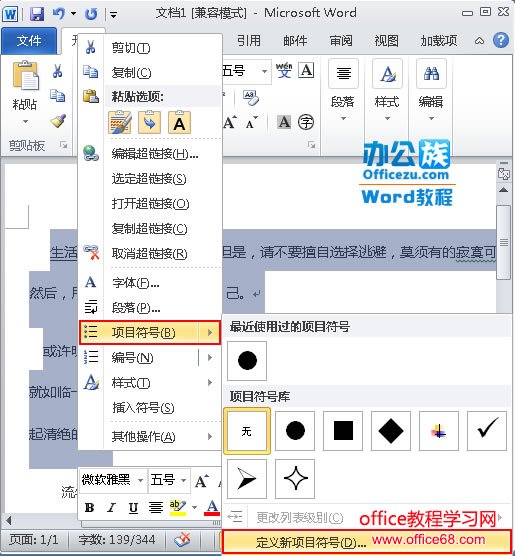The height and width of the screenshot is (556, 515).
Task: Click the Undo icon in title bar
Action: click(59, 14)
